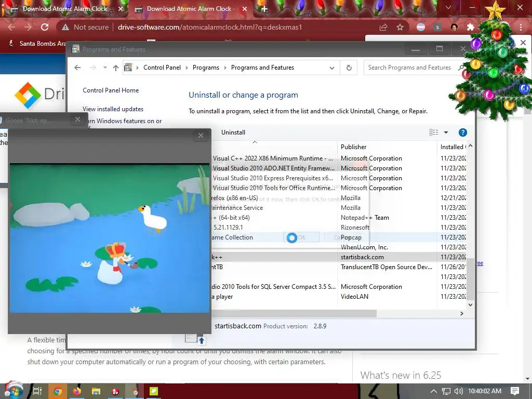Select the Notepad++ Team row
This screenshot has height=399, width=532.
coord(338,218)
